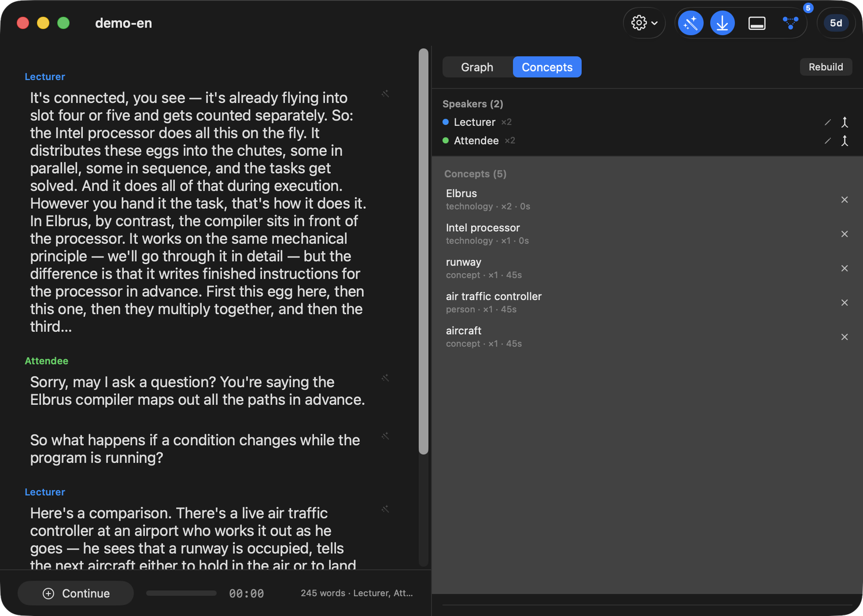Click the 5d badge button
This screenshot has height=616, width=863.
(836, 23)
